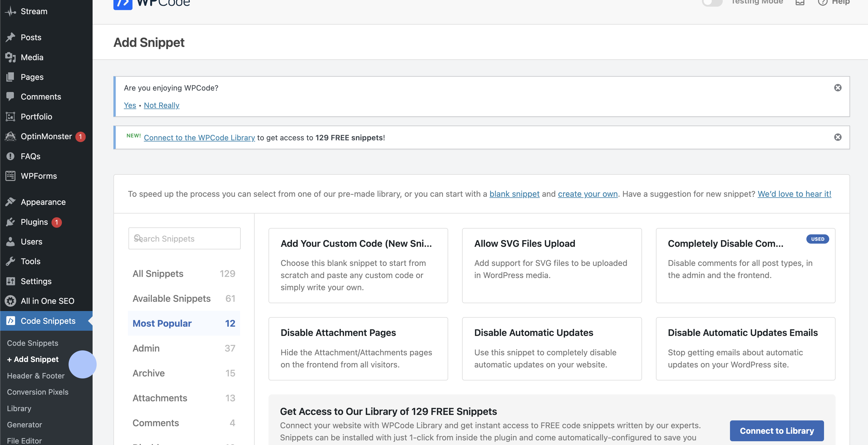This screenshot has height=445, width=868.
Task: Open the 'Disable Automatic Updates Emails' snippet card
Action: (745, 349)
